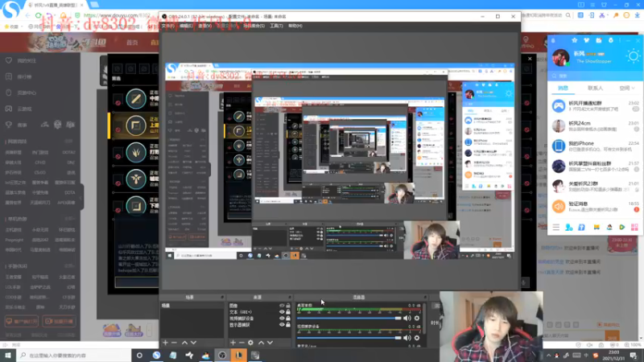Open 云游戏 in Douyu sidebar
644x362 pixels.
click(x=25, y=109)
